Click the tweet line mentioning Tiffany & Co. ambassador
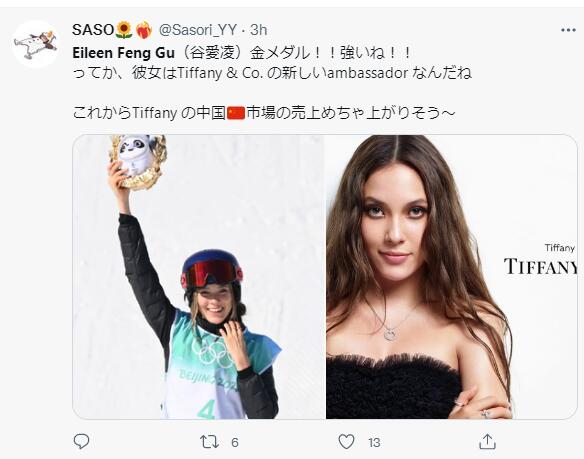This screenshot has height=459, width=584. 272,73
